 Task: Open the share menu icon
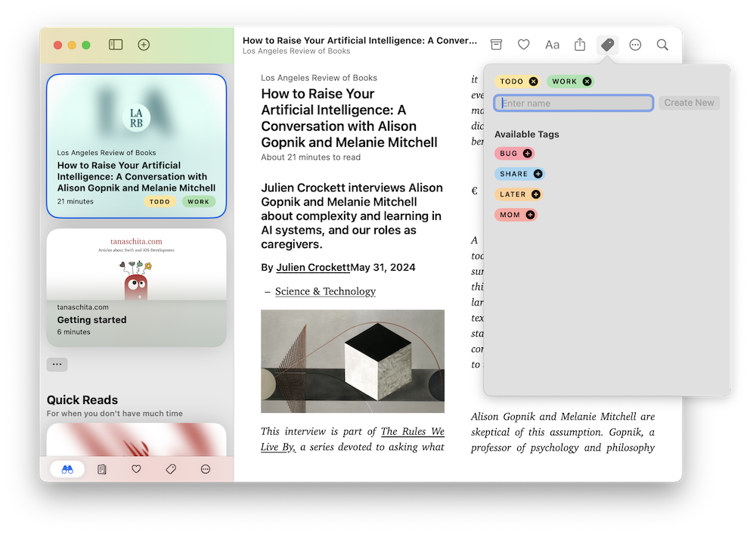click(x=580, y=45)
